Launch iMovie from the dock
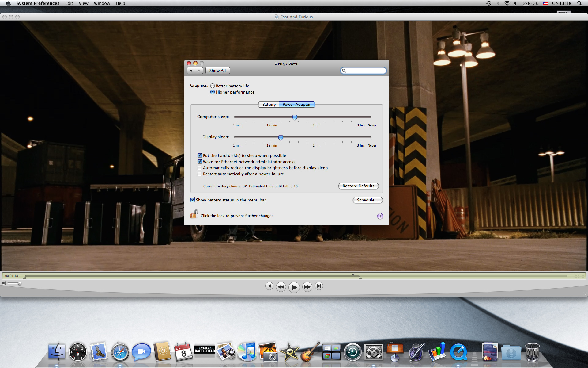This screenshot has height=368, width=588. click(x=289, y=352)
